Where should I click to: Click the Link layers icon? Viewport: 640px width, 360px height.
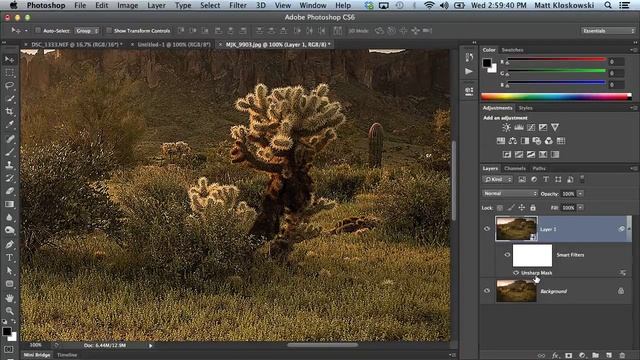coord(541,356)
